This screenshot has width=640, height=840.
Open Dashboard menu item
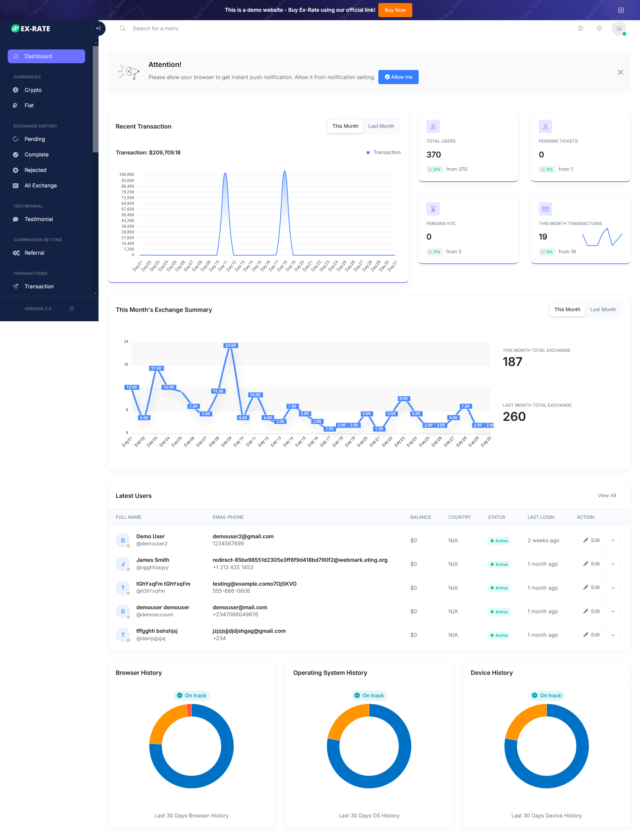[46, 57]
